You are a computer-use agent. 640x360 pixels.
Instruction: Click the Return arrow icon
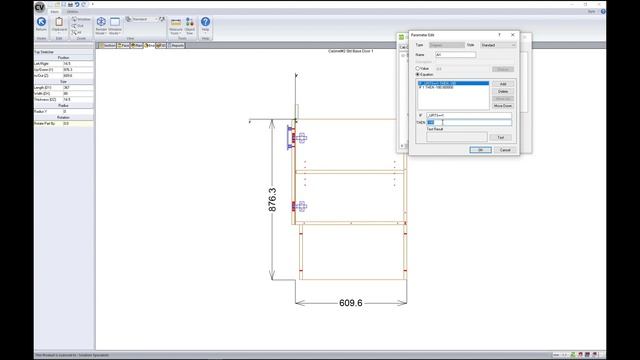pyautogui.click(x=41, y=22)
